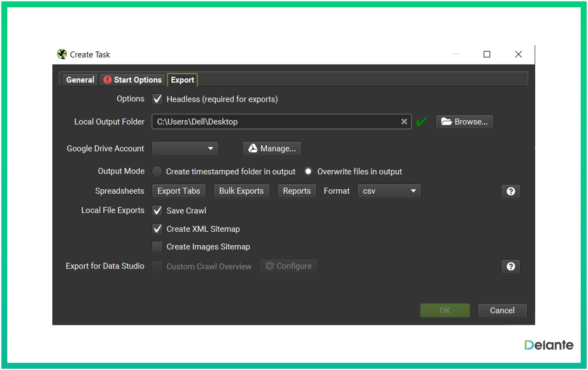Image resolution: width=588 pixels, height=370 pixels.
Task: Select Create timestamped folder in output
Action: click(157, 172)
